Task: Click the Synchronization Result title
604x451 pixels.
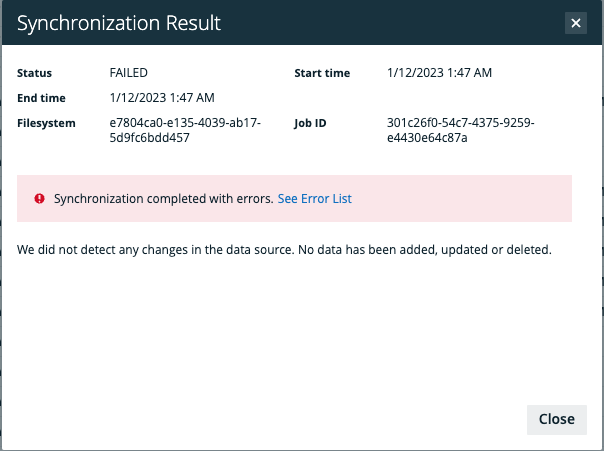Action: [x=119, y=23]
